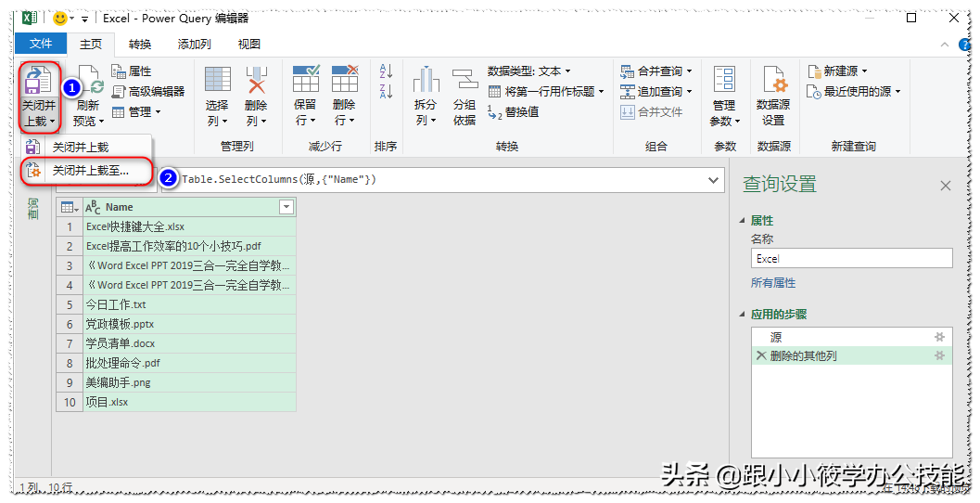Switch to the 视图 tab
Viewport: 980px width, 503px height.
[249, 44]
